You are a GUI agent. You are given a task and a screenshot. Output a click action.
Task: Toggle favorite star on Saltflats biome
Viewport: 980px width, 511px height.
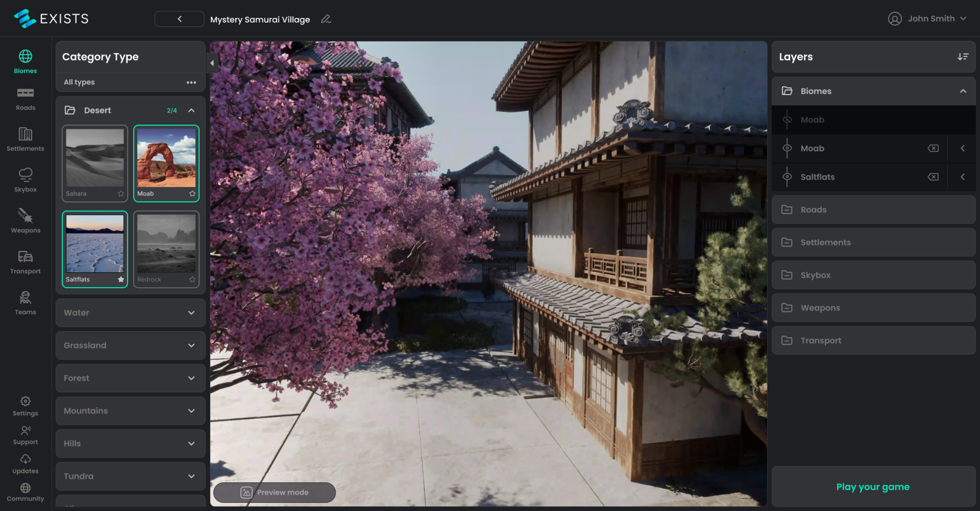click(x=121, y=279)
